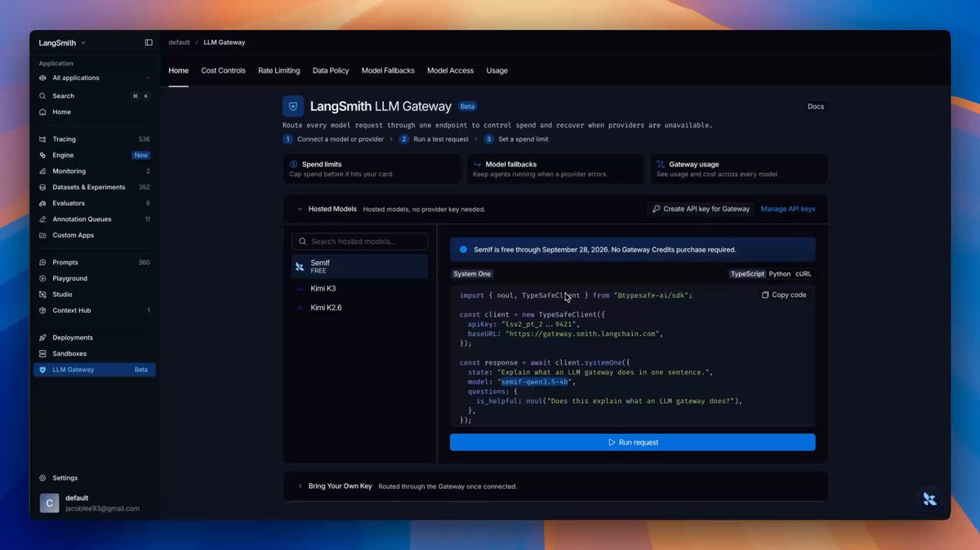Click the Run request button
Screen dimensions: 980x550
click(x=633, y=442)
